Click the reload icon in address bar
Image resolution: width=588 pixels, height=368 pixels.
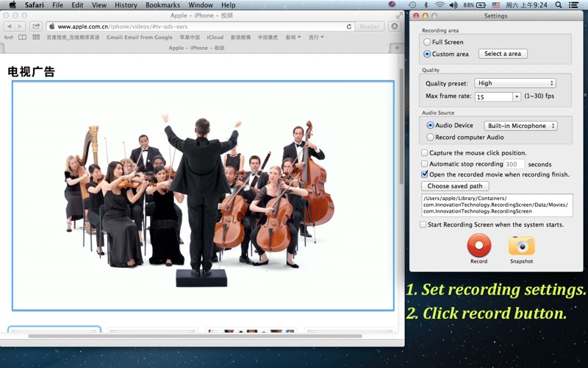point(348,26)
